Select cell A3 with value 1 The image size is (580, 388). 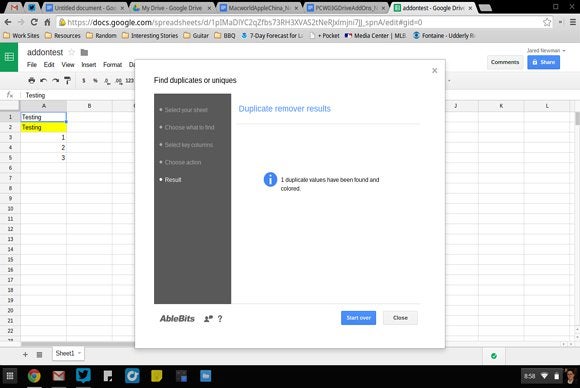44,138
